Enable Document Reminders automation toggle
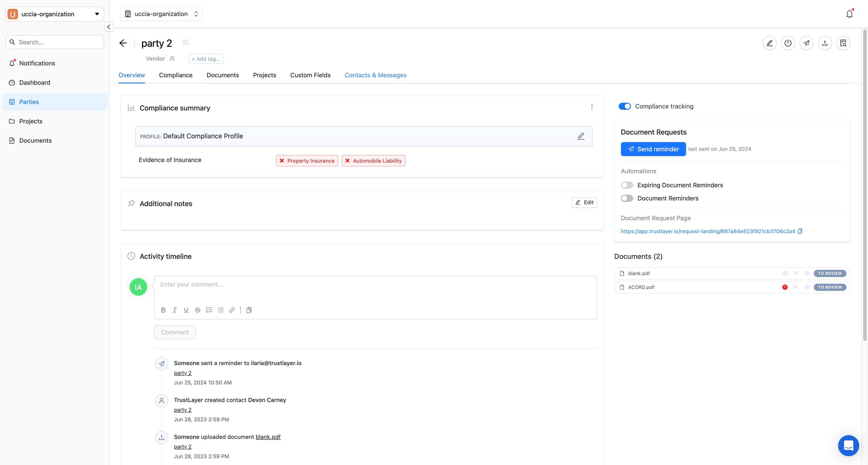This screenshot has width=868, height=465. pos(627,198)
